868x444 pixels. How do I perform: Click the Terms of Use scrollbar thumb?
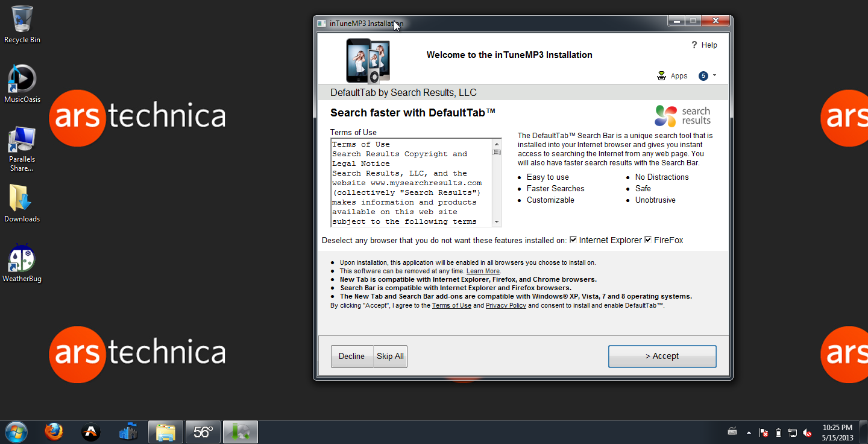coord(497,153)
